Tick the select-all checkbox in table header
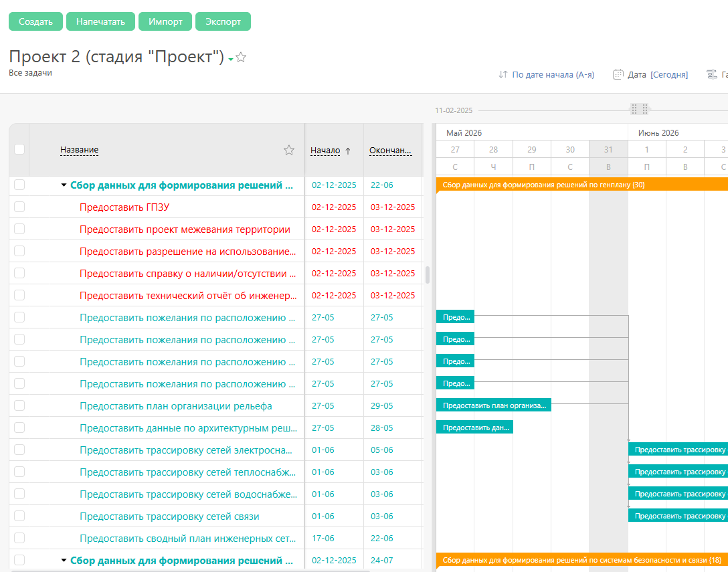The height and width of the screenshot is (572, 728). point(19,149)
